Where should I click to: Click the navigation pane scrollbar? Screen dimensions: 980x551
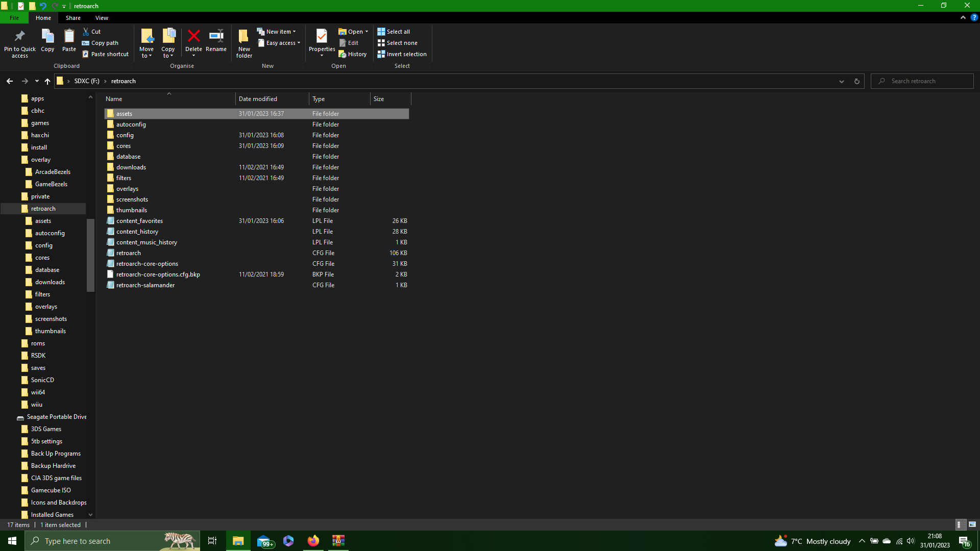(x=90, y=255)
